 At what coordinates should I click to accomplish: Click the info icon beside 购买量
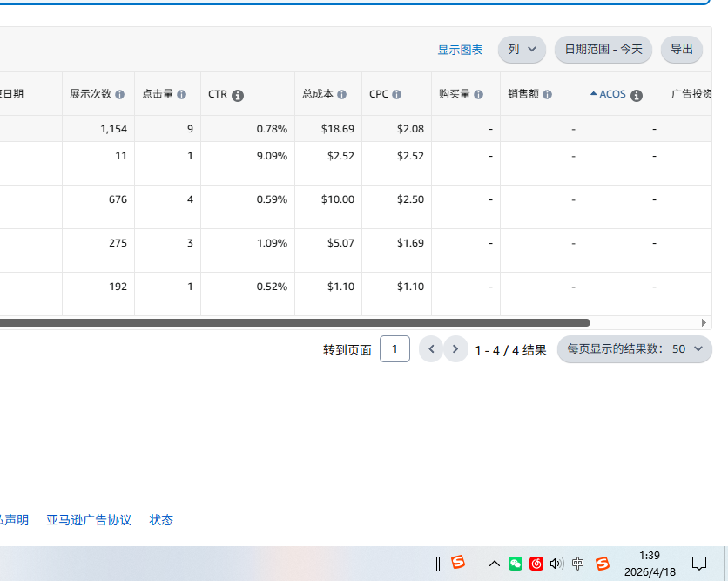(x=479, y=95)
